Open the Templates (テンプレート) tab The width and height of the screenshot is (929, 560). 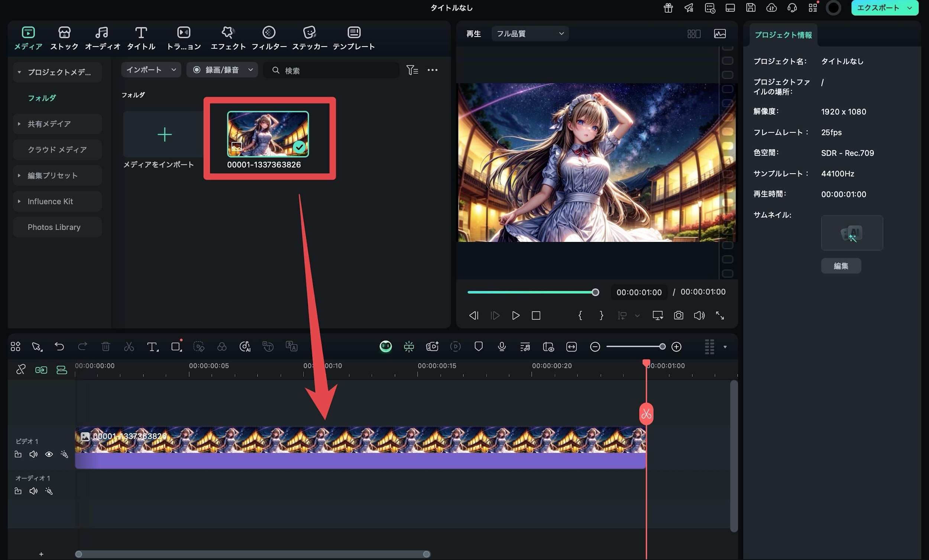click(354, 38)
